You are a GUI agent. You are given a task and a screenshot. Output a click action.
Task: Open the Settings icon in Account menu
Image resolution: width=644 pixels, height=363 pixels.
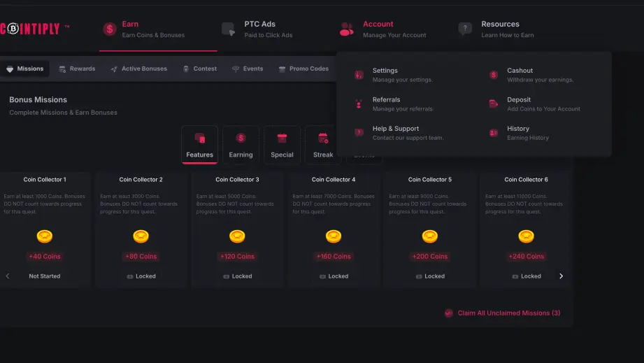tap(359, 75)
